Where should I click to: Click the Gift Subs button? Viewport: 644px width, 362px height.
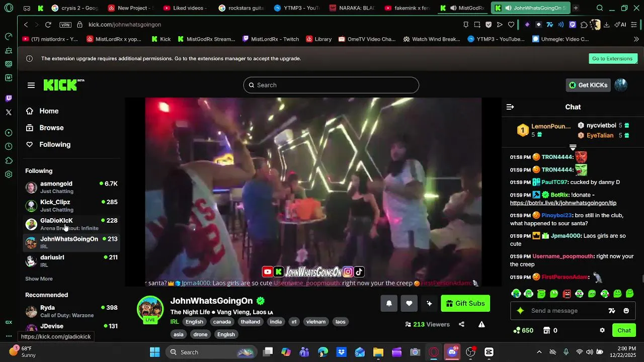[465, 303]
